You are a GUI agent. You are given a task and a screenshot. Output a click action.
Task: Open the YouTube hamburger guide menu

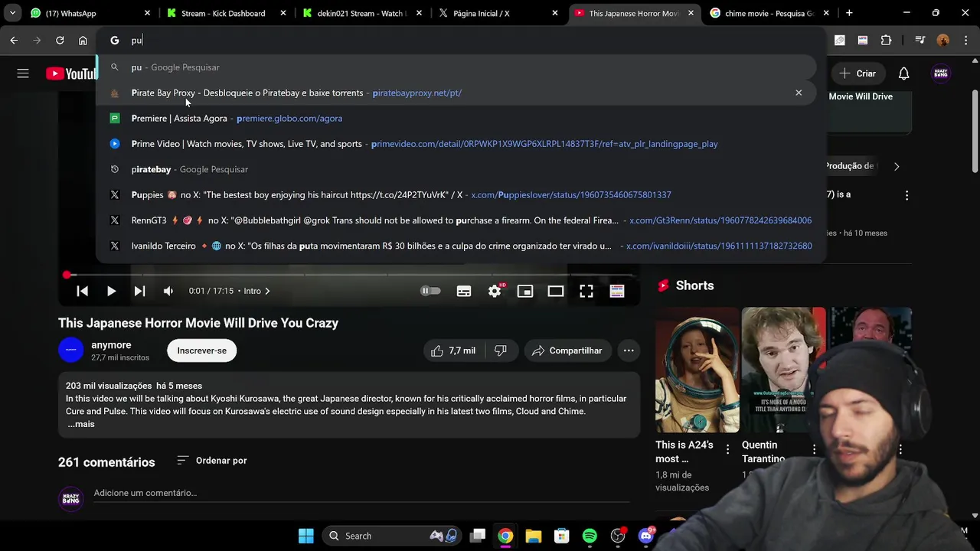click(23, 73)
